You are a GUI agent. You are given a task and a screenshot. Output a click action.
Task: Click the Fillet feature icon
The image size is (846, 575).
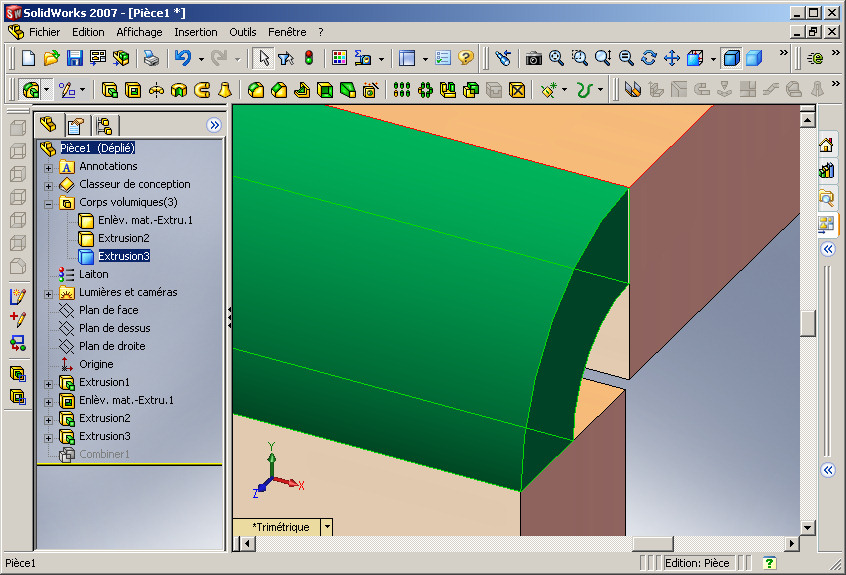pyautogui.click(x=256, y=90)
